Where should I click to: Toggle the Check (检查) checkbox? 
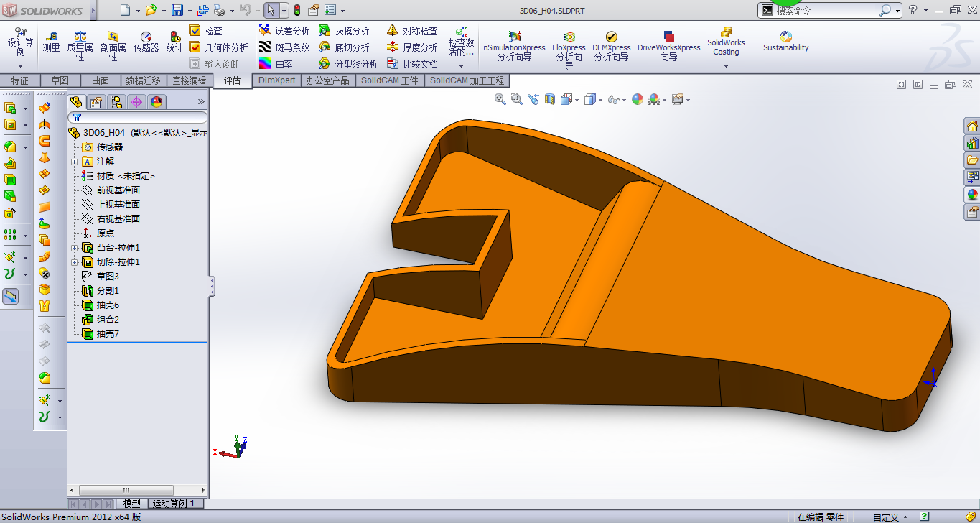[195, 31]
